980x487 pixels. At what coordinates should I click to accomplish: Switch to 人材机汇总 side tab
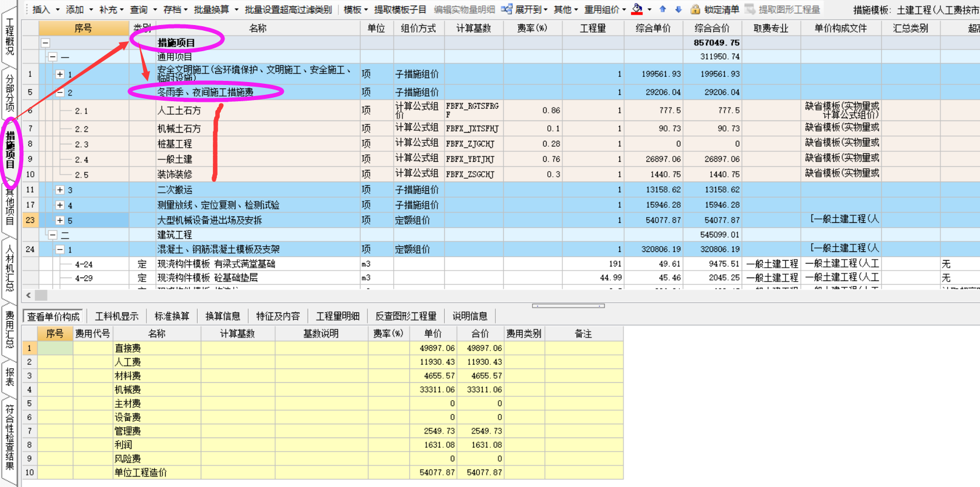[10, 268]
